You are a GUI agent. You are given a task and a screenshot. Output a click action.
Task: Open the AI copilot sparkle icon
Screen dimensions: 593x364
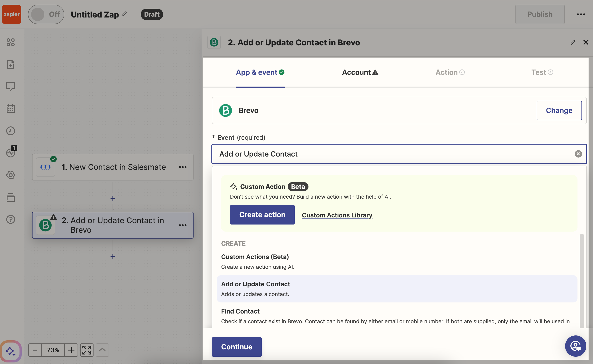click(x=11, y=351)
